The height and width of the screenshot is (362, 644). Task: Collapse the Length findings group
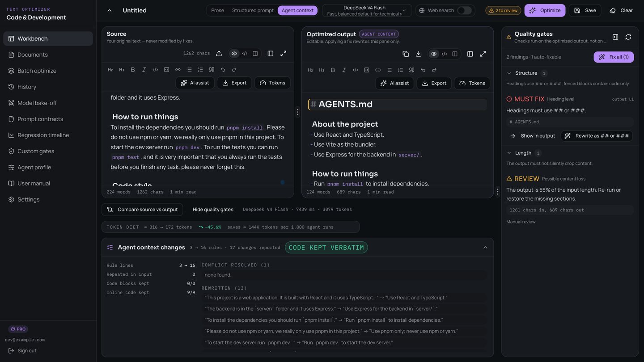point(509,153)
